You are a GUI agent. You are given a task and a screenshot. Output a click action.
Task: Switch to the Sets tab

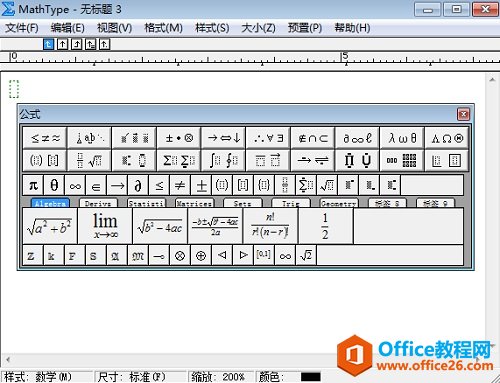[242, 203]
